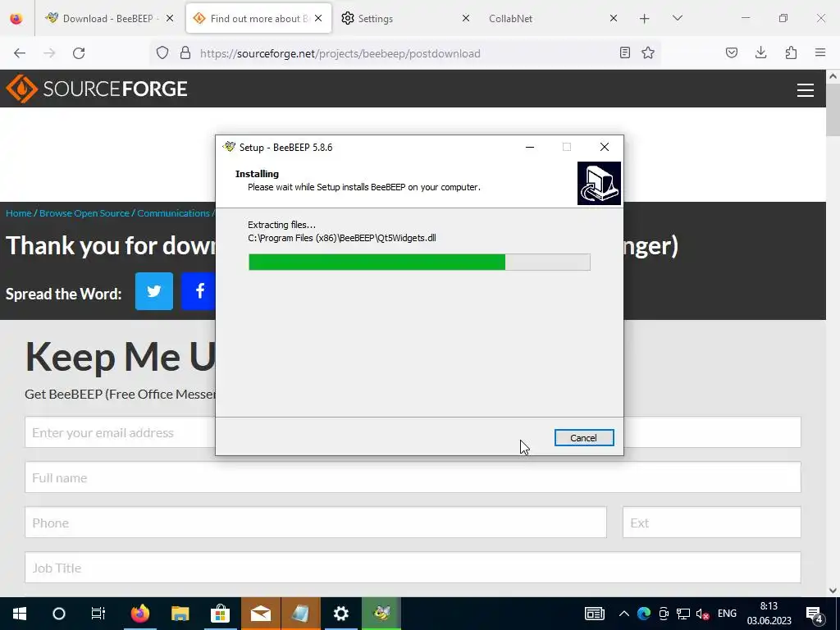The image size is (840, 630).
Task: Save page to Pocket
Action: (732, 52)
